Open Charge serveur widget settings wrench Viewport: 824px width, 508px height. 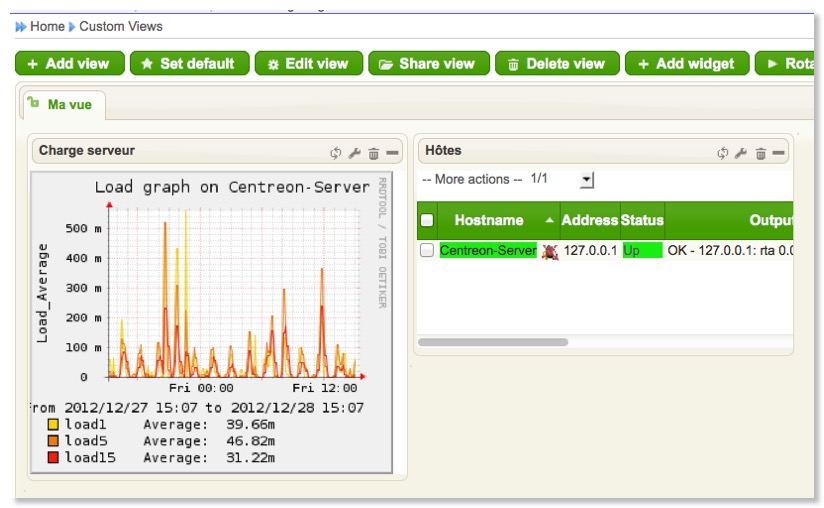tap(355, 153)
